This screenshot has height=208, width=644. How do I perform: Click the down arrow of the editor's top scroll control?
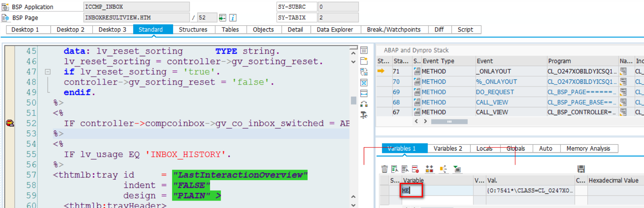click(x=353, y=62)
